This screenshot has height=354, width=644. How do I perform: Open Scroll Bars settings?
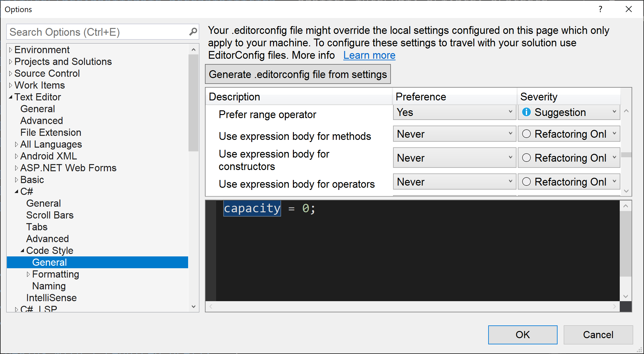50,215
